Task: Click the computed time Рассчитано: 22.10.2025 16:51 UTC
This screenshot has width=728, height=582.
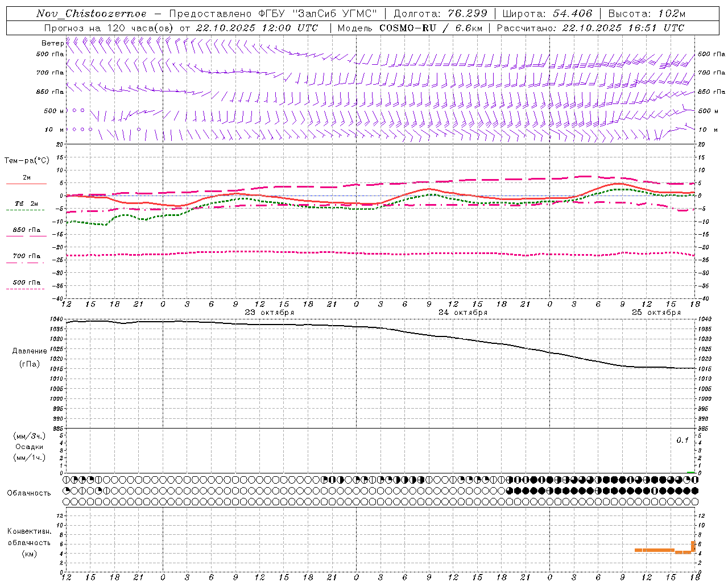Action: [590, 28]
